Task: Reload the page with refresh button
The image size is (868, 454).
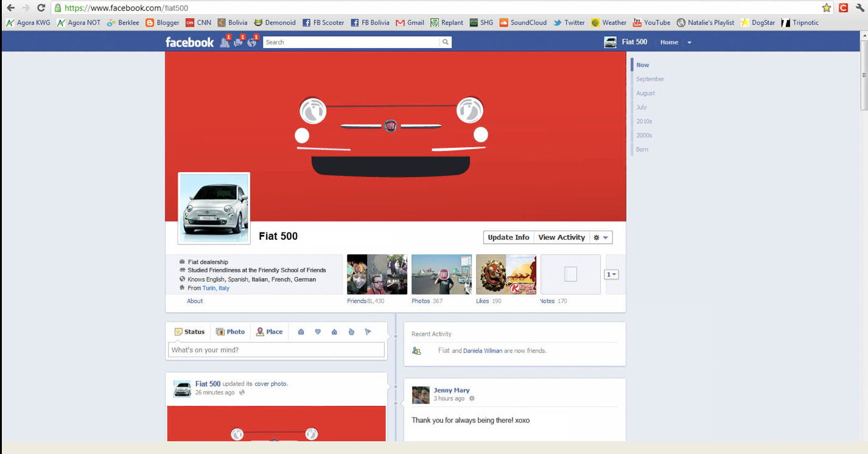Action: tap(41, 8)
